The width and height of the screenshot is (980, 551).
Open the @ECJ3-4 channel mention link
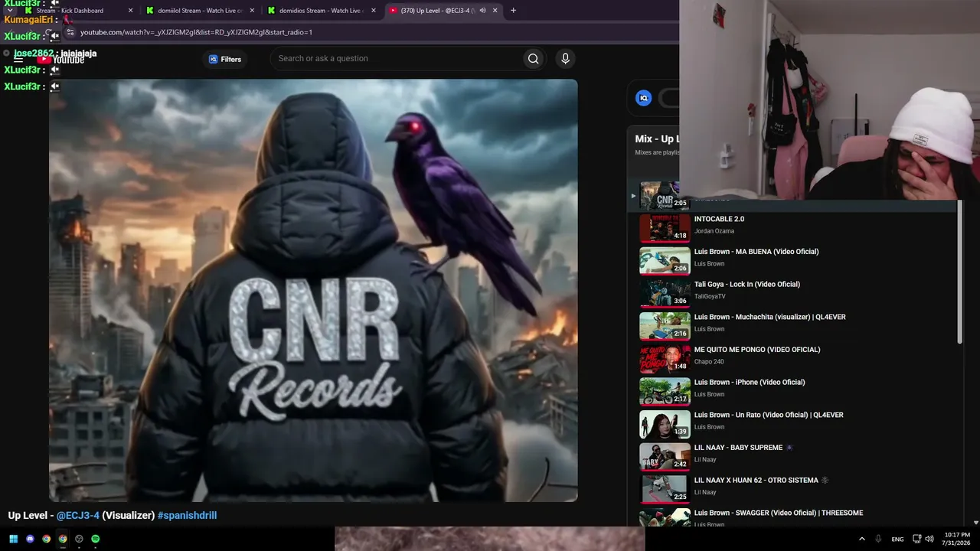(x=78, y=516)
